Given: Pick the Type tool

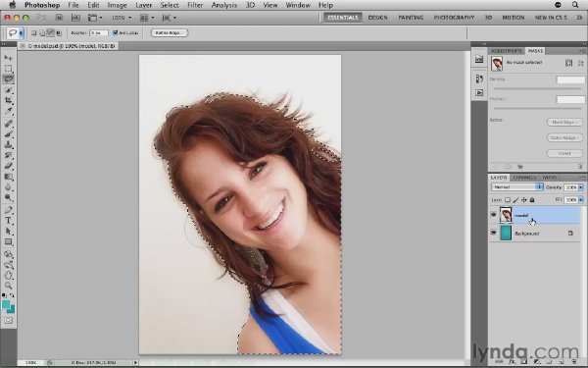Looking at the screenshot, I should click(x=8, y=221).
